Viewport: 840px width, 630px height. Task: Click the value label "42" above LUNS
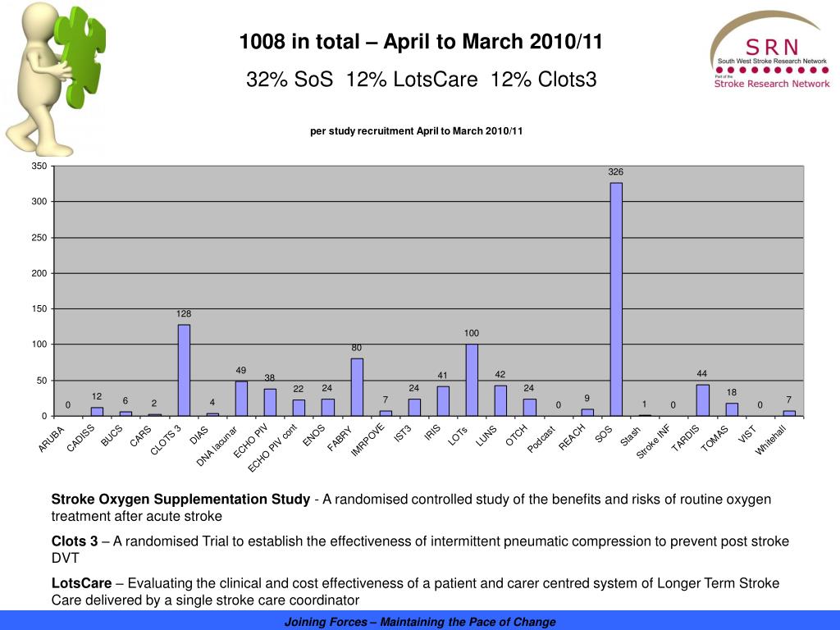pyautogui.click(x=500, y=374)
